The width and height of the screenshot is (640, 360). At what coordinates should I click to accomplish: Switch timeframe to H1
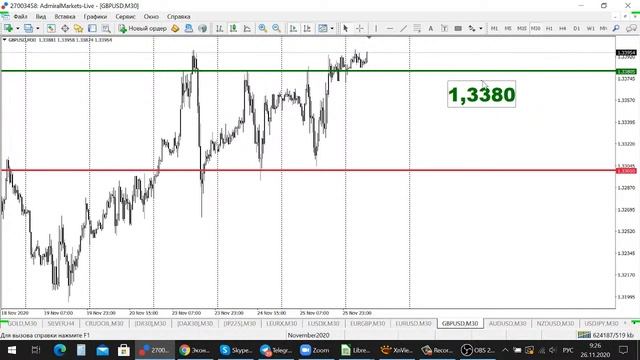coord(549,28)
